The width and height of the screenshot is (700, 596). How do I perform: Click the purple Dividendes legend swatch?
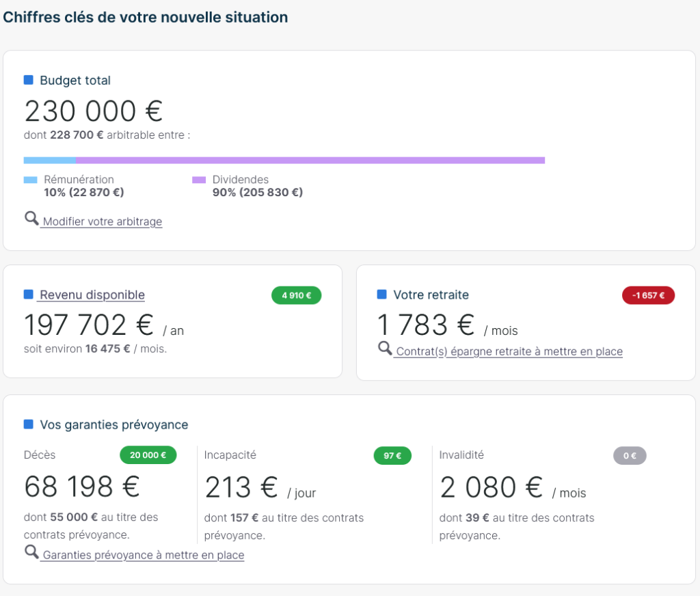[x=199, y=180]
